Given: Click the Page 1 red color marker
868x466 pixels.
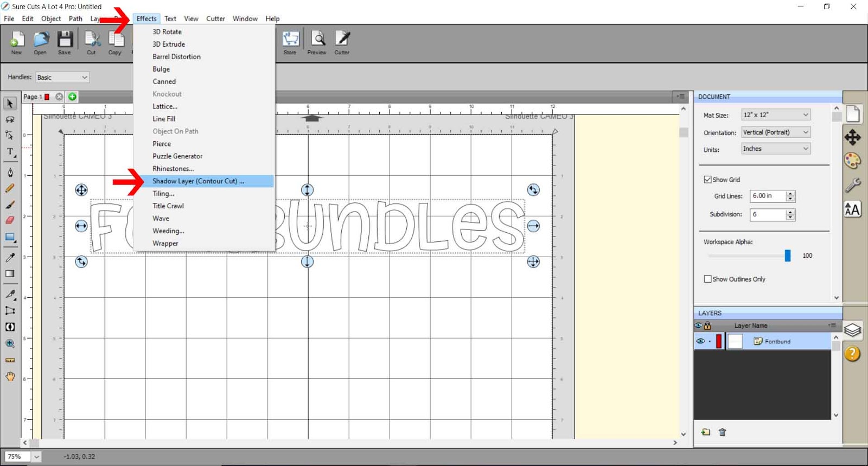Looking at the screenshot, I should point(47,97).
